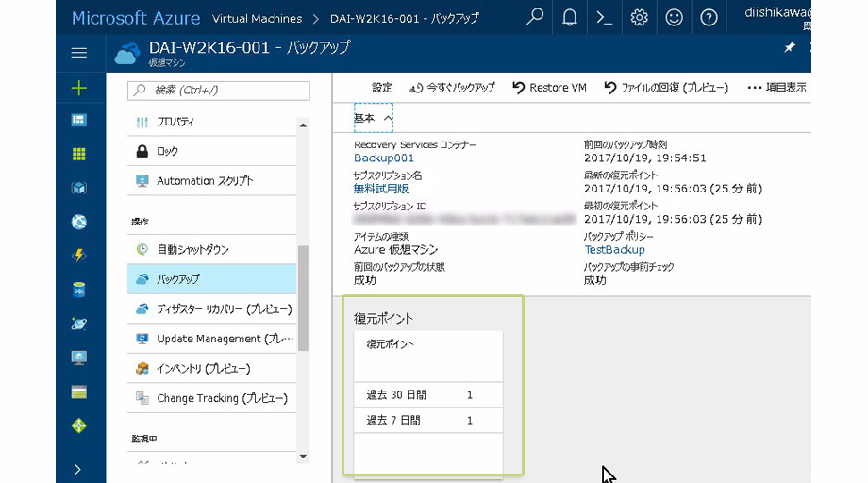Screen dimensions: 868x483
Task: Open App Services globe icon
Action: pos(79,222)
